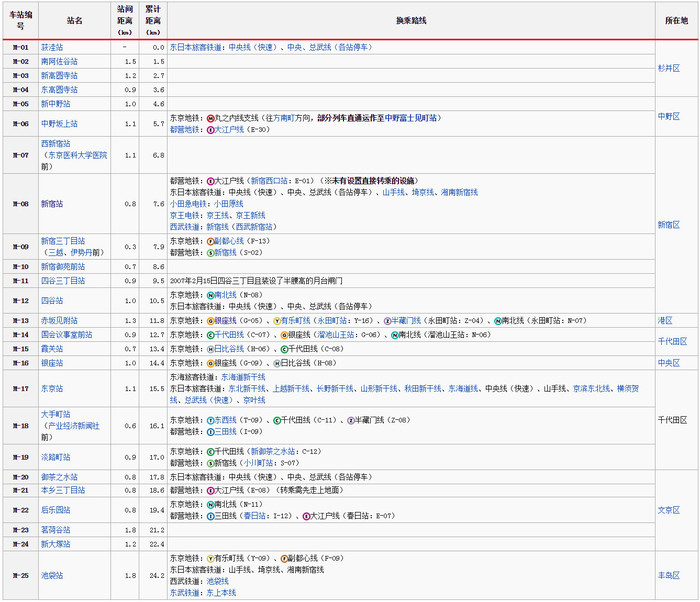Image resolution: width=700 pixels, height=602 pixels.
Task: Open the 新御茶之水站 link in the 淡路町站 row
Action: pos(272,452)
